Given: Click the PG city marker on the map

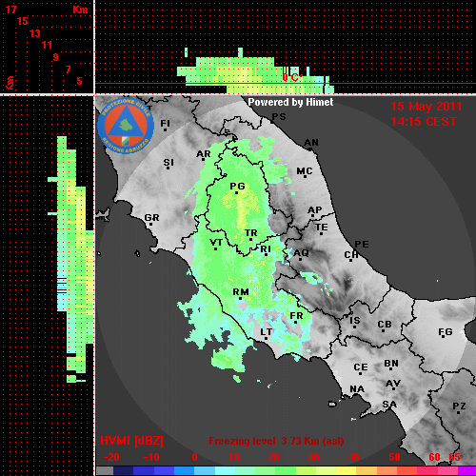Looking at the screenshot, I should pyautogui.click(x=236, y=192).
